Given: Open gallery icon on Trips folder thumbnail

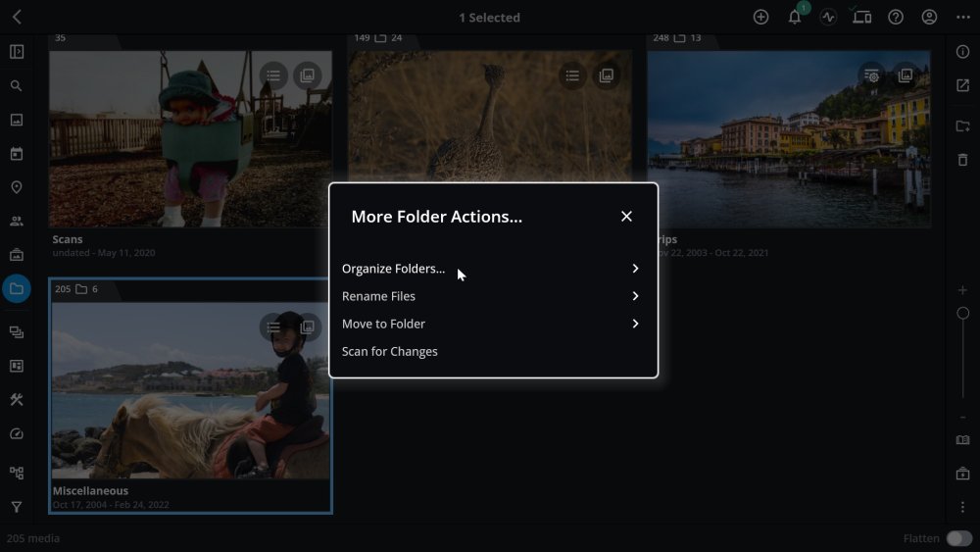Looking at the screenshot, I should [x=906, y=75].
